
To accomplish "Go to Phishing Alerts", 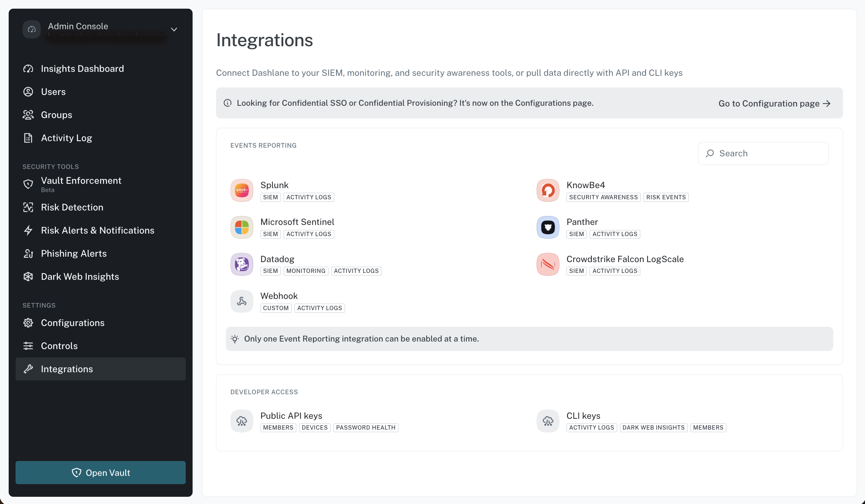I will click(100, 253).
